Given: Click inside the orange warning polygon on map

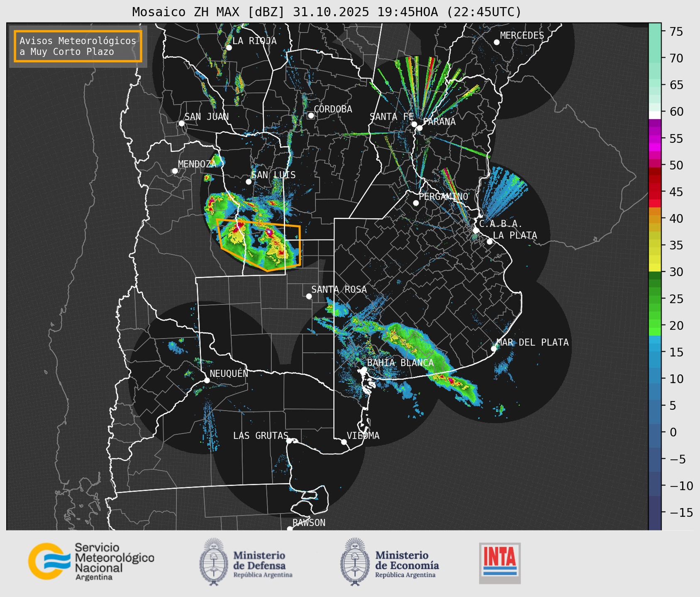Looking at the screenshot, I should tap(257, 245).
